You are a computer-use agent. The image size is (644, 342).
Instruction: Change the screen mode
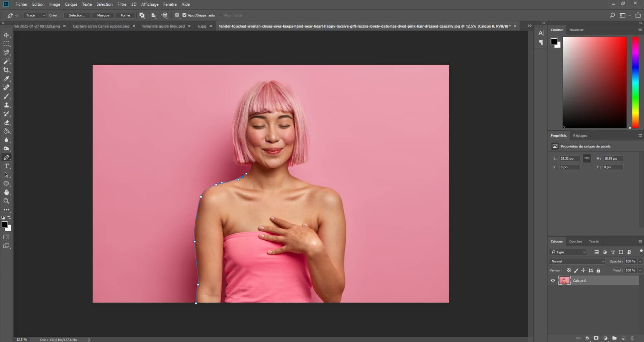(6, 246)
